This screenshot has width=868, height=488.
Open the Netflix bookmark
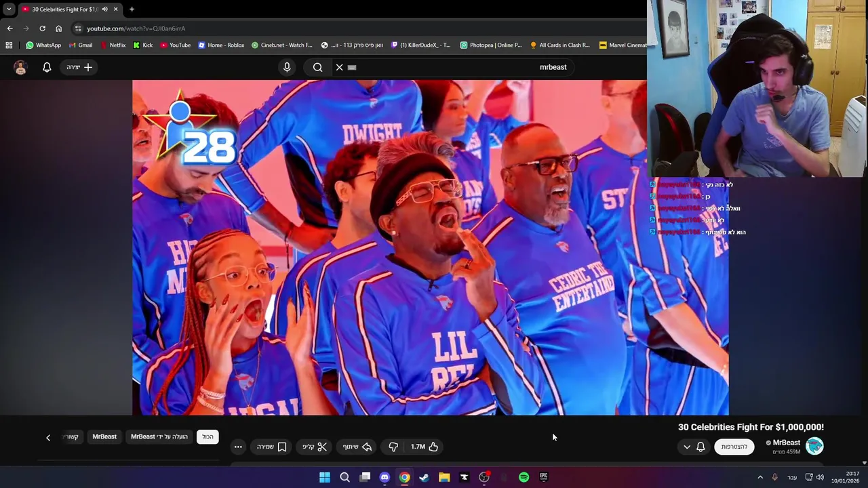pos(113,45)
